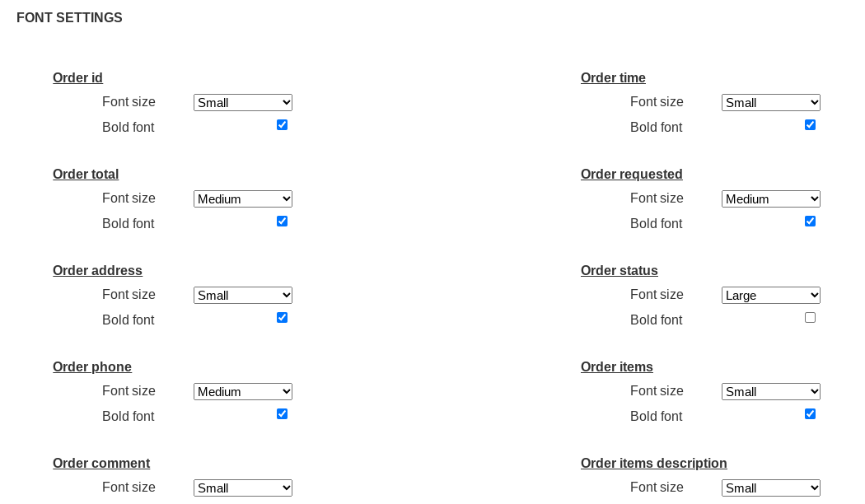The height and width of the screenshot is (504, 865).
Task: Enable Bold font for Order status
Action: 810,318
